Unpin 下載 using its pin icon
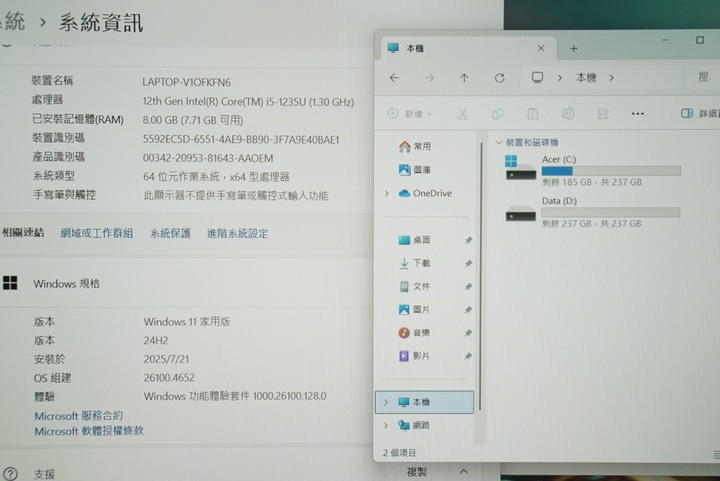 468,263
